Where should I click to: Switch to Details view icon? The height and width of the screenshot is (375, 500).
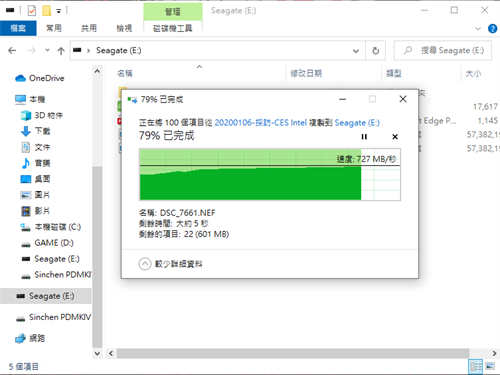coord(475,366)
